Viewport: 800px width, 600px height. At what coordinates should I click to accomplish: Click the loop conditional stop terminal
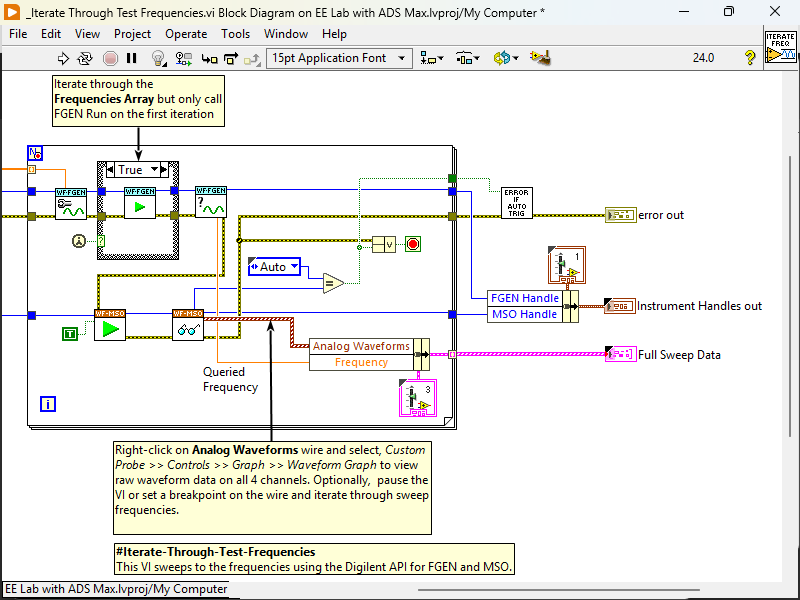click(413, 244)
